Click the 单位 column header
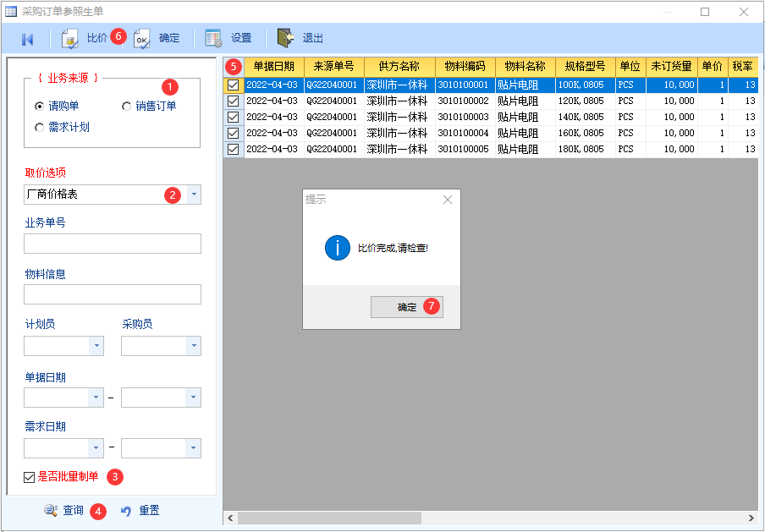Image resolution: width=765 pixels, height=532 pixels. point(630,67)
